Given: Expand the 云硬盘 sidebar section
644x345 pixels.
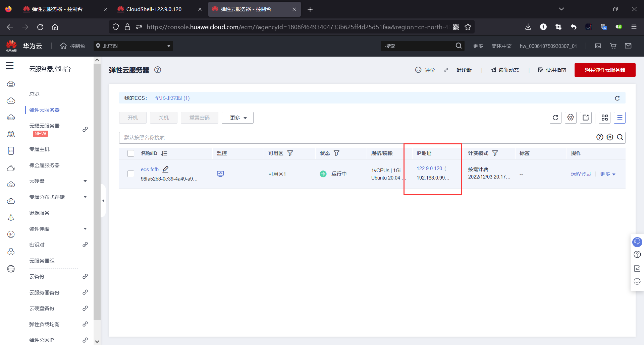Looking at the screenshot, I should tap(85, 181).
